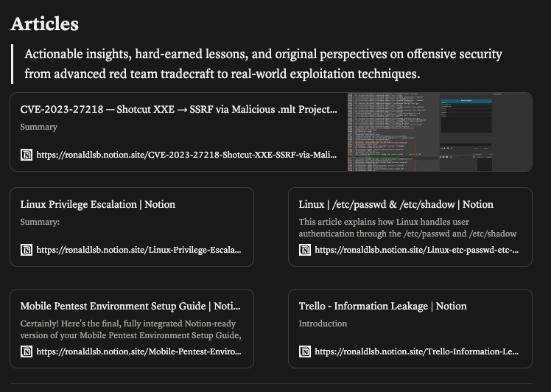Click the Notion icon in the /etc/passwd card
Image resolution: width=551 pixels, height=392 pixels.
[x=305, y=250]
